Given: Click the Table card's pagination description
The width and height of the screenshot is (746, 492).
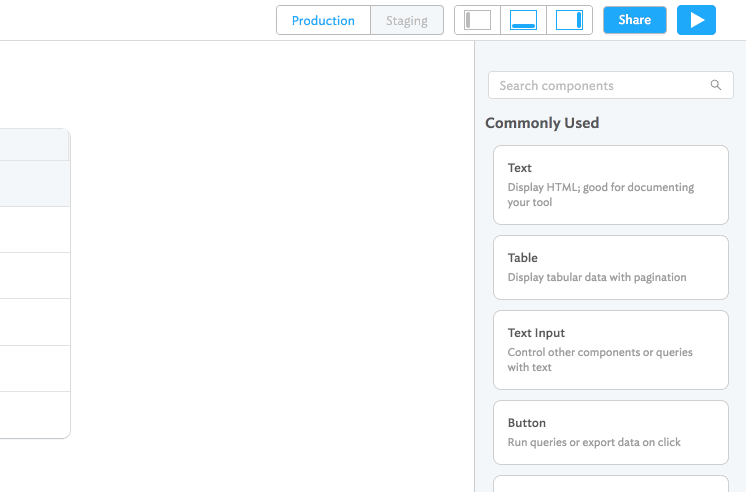Looking at the screenshot, I should point(597,277).
